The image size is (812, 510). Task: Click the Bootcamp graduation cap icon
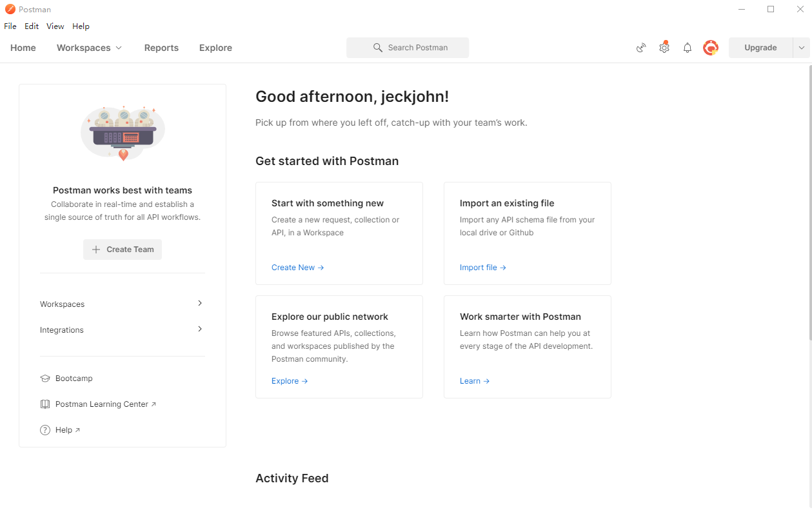[x=45, y=378]
